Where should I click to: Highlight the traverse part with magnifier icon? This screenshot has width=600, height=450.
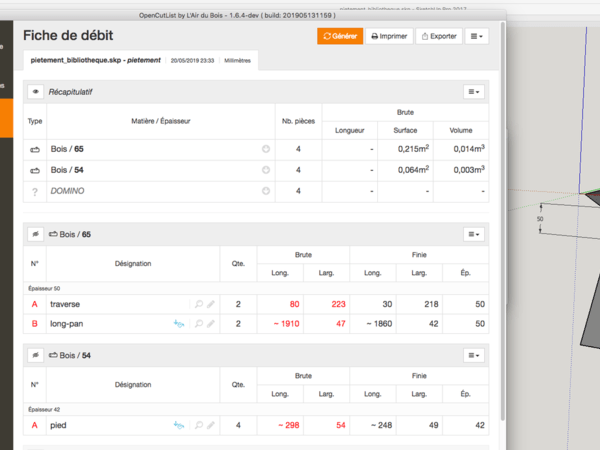[x=199, y=303]
